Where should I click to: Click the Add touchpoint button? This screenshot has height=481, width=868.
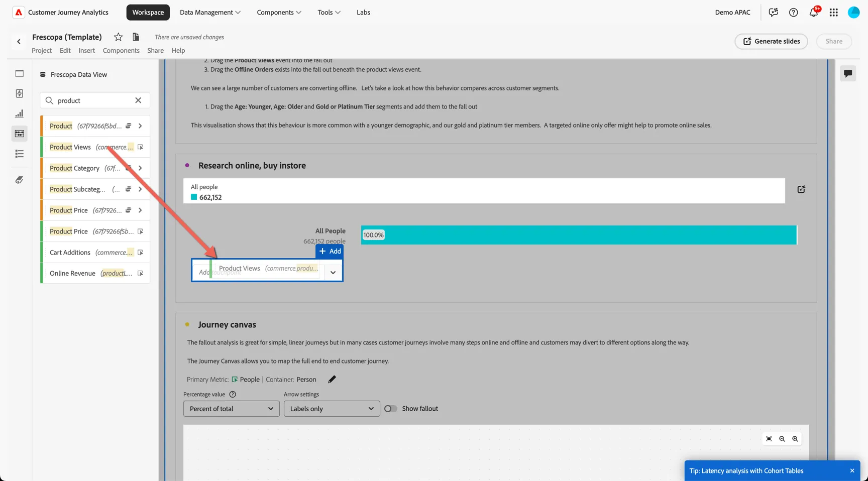coord(330,251)
